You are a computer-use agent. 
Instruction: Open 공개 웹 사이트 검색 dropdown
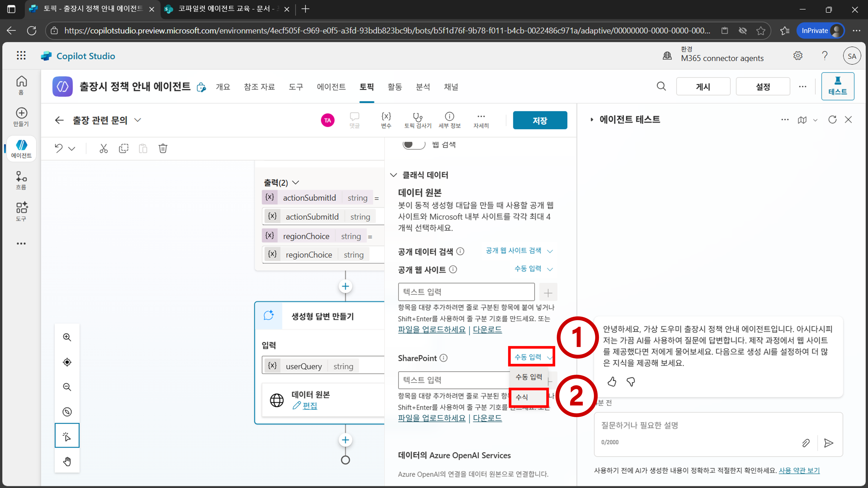519,251
